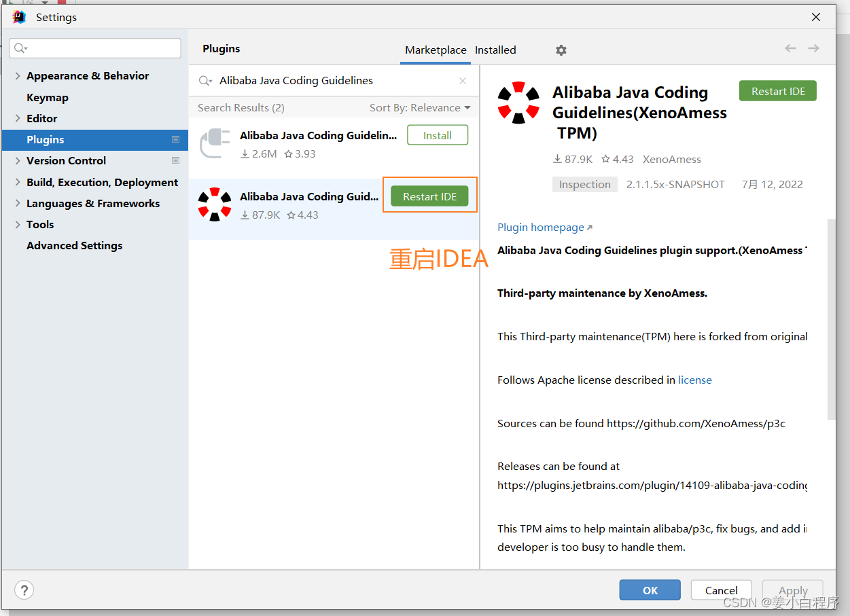850x616 pixels.
Task: Confirm with the OK button
Action: [x=650, y=590]
